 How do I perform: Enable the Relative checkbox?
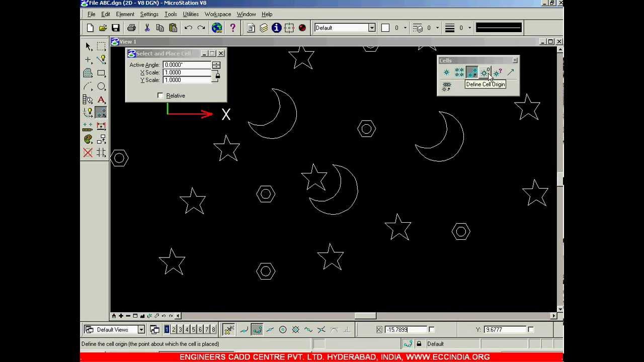tap(160, 96)
